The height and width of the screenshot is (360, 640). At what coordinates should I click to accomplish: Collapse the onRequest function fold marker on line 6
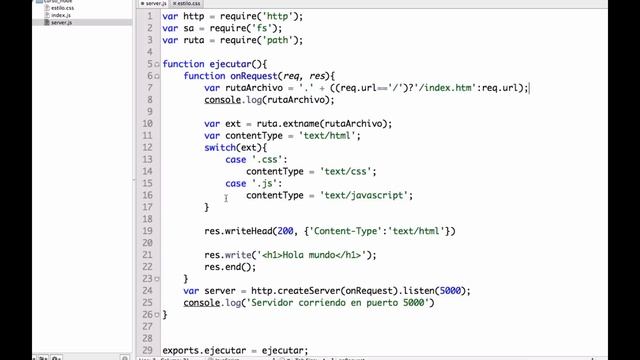[x=157, y=76]
